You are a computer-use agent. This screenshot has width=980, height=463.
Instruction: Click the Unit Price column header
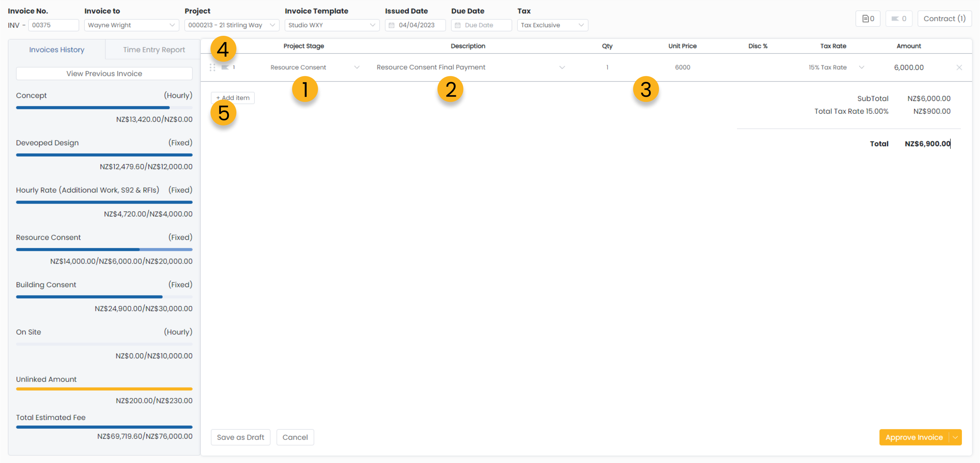click(682, 46)
